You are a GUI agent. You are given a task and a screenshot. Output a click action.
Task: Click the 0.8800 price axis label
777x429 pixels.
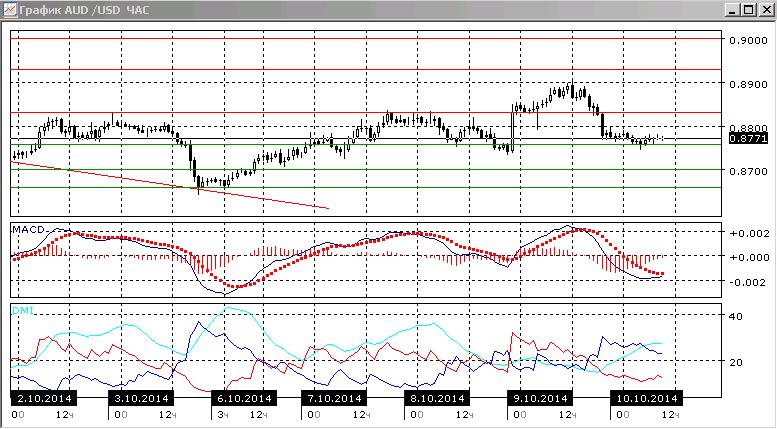(x=749, y=128)
